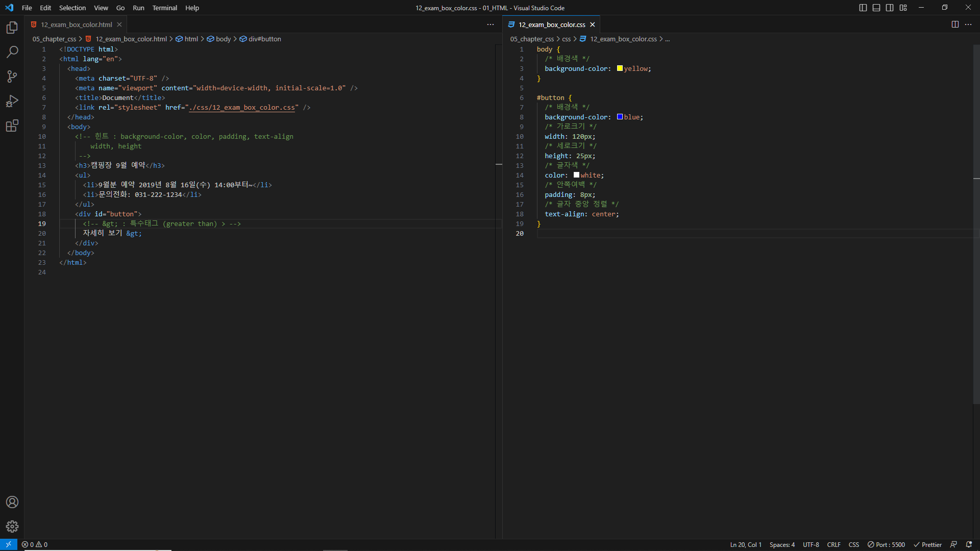Open the Source Control view

(12, 77)
